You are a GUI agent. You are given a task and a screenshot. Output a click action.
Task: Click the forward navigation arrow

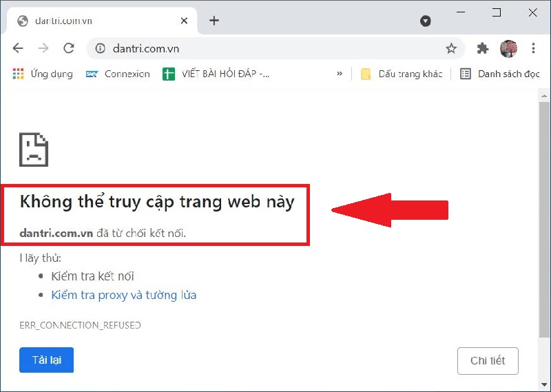click(43, 48)
